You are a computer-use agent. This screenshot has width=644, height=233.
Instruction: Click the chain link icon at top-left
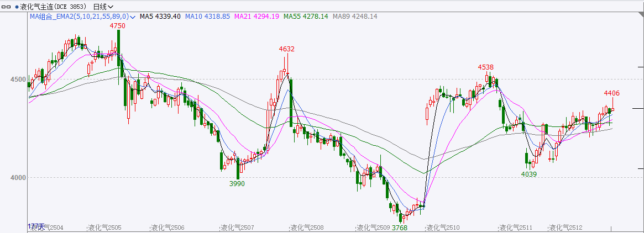(x=7, y=7)
